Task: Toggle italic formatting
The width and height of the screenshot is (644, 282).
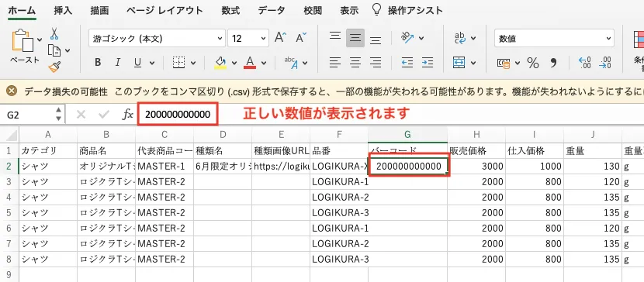Action: click(118, 62)
